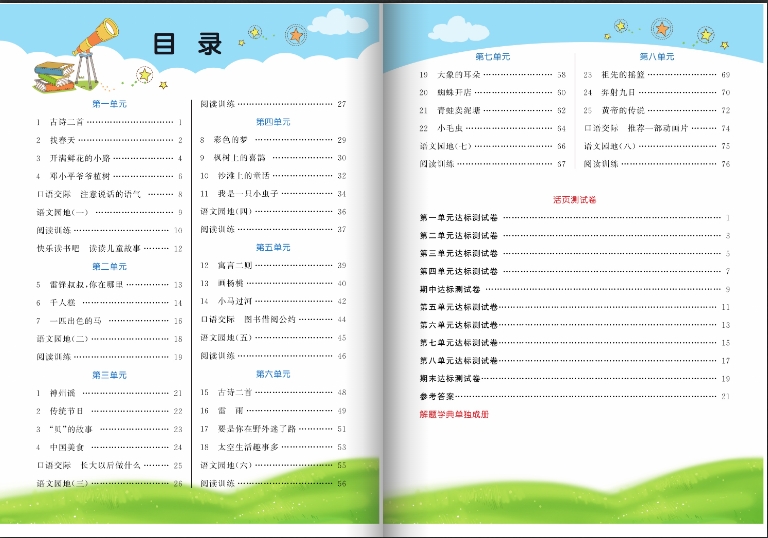Select the 第八单元 heading
This screenshot has width=768, height=538.
point(657,57)
